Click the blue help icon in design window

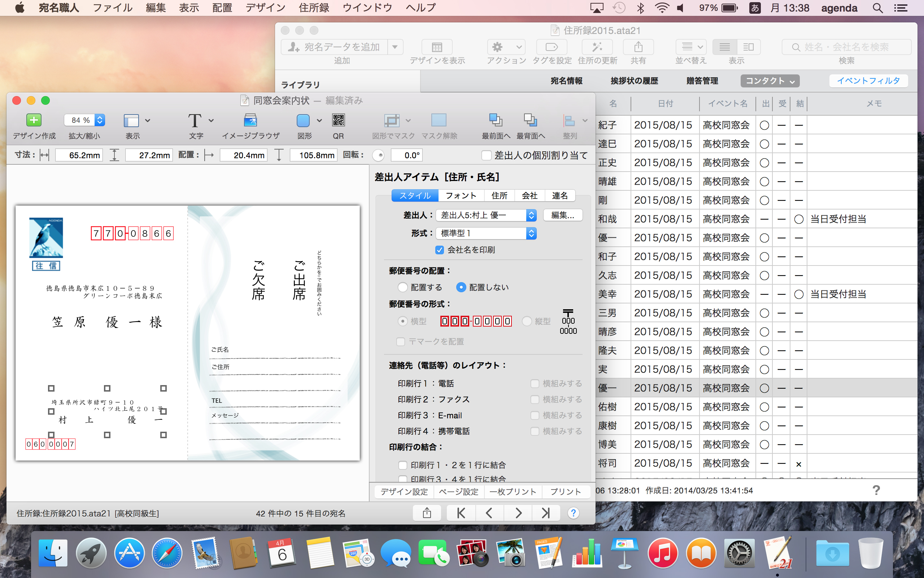pyautogui.click(x=573, y=513)
